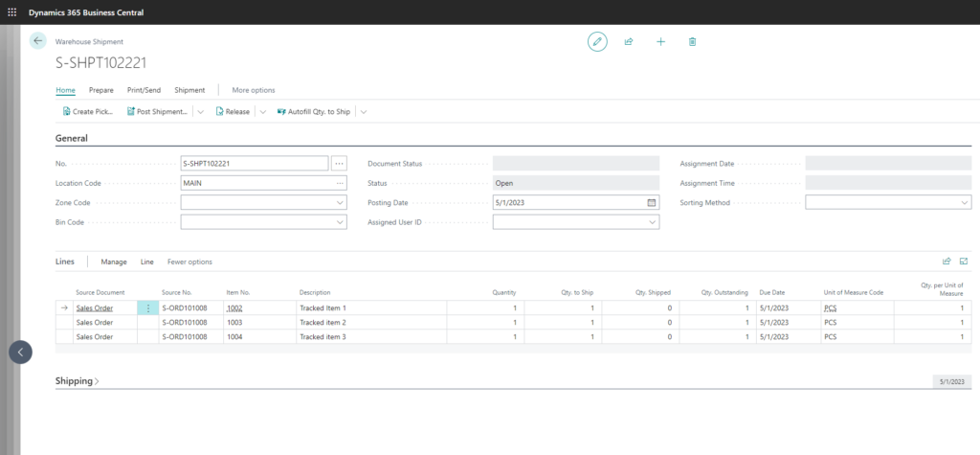
Task: Click the back arrow button
Action: 38,41
